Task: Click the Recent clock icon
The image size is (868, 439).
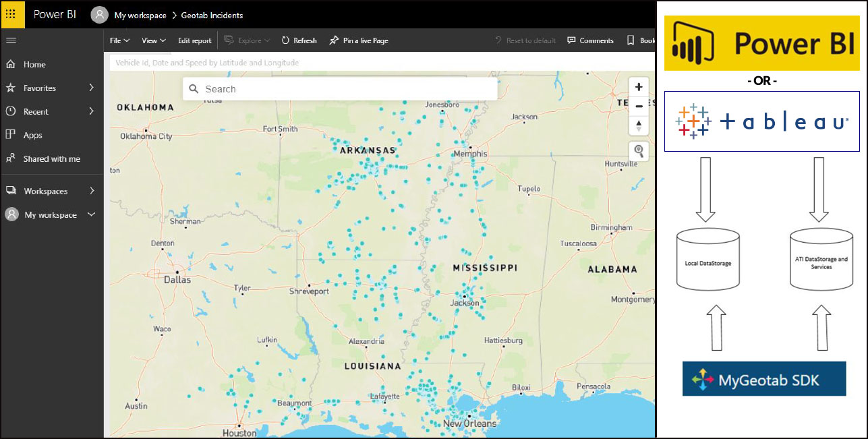Action: coord(11,112)
